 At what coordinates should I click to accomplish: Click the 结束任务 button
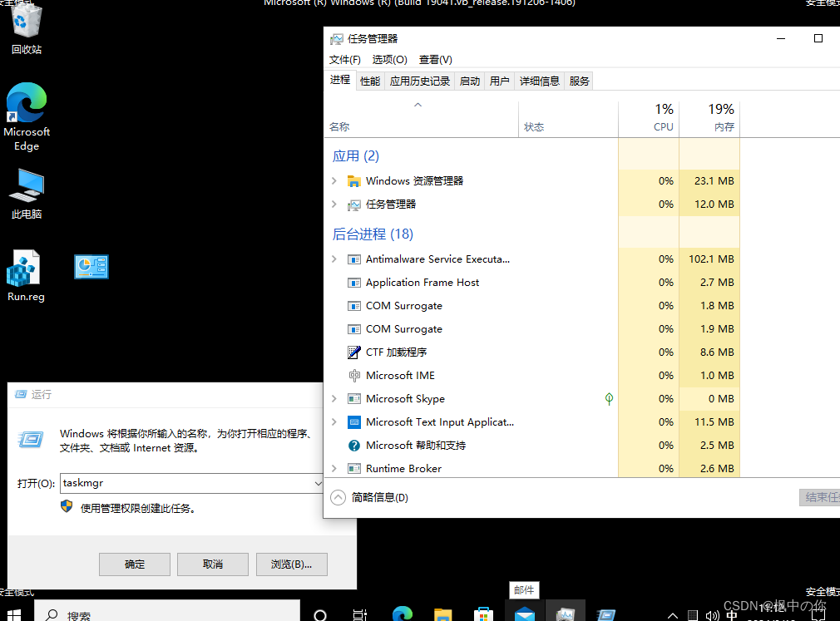coord(820,497)
